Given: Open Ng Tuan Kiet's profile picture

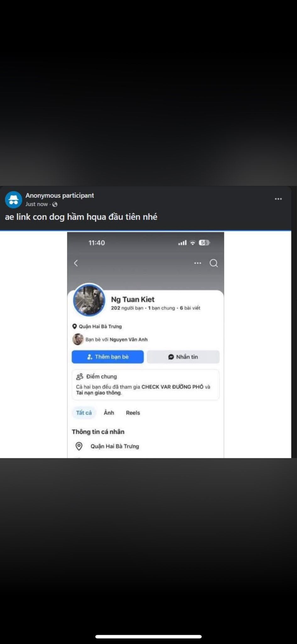Looking at the screenshot, I should click(89, 300).
